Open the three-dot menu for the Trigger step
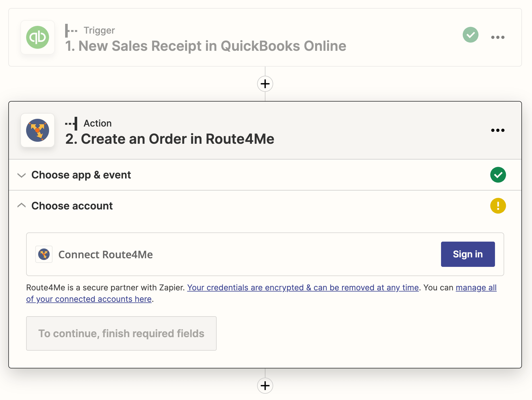This screenshot has height=400, width=532. click(498, 37)
